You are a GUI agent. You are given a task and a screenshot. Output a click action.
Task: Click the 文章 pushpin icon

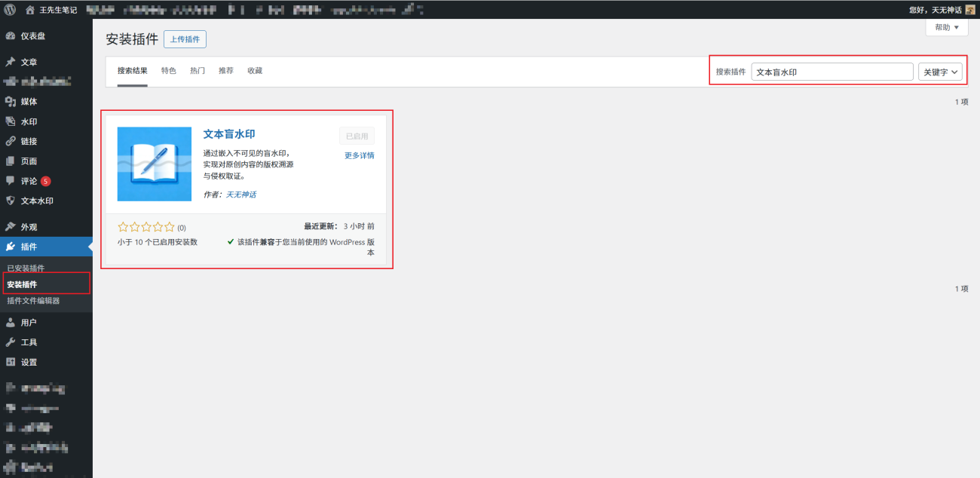(x=11, y=62)
